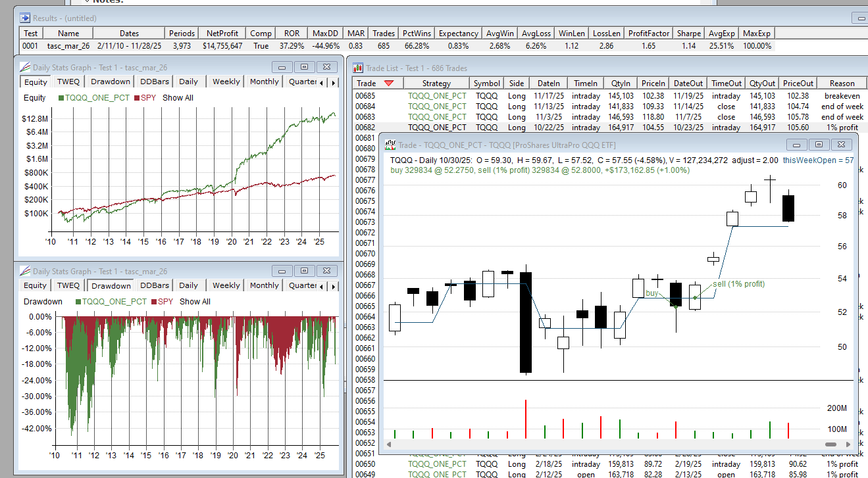
Task: Toggle SPY series in Equity graph legend
Action: point(145,98)
